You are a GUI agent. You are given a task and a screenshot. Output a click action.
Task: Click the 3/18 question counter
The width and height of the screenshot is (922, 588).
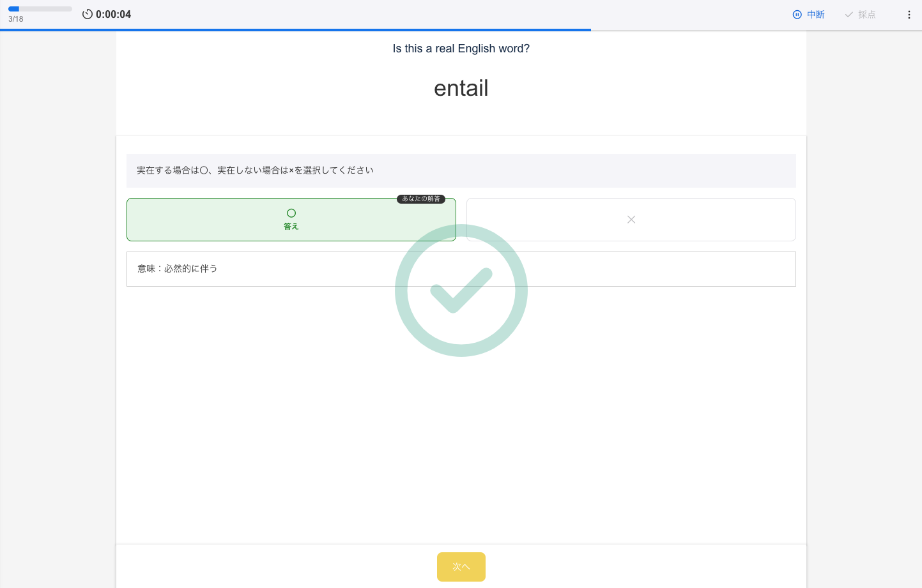click(16, 19)
